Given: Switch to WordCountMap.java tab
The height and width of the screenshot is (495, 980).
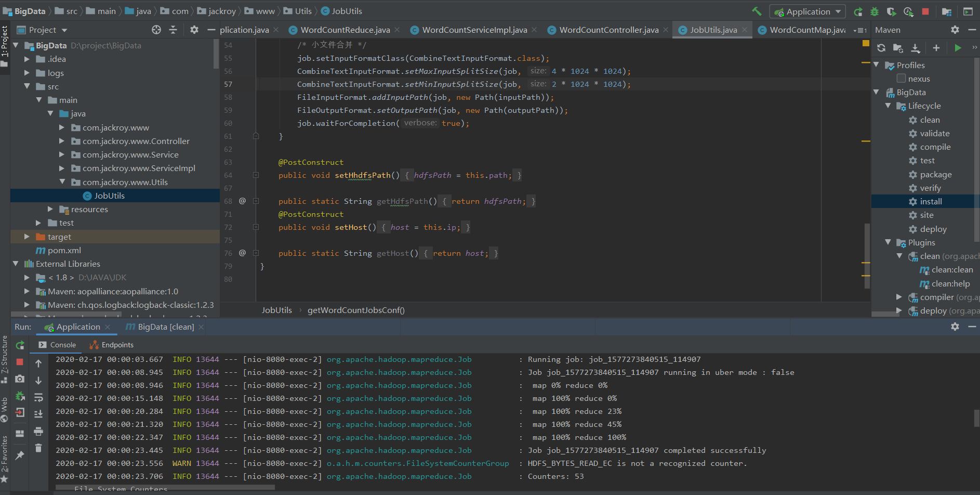Looking at the screenshot, I should point(807,30).
